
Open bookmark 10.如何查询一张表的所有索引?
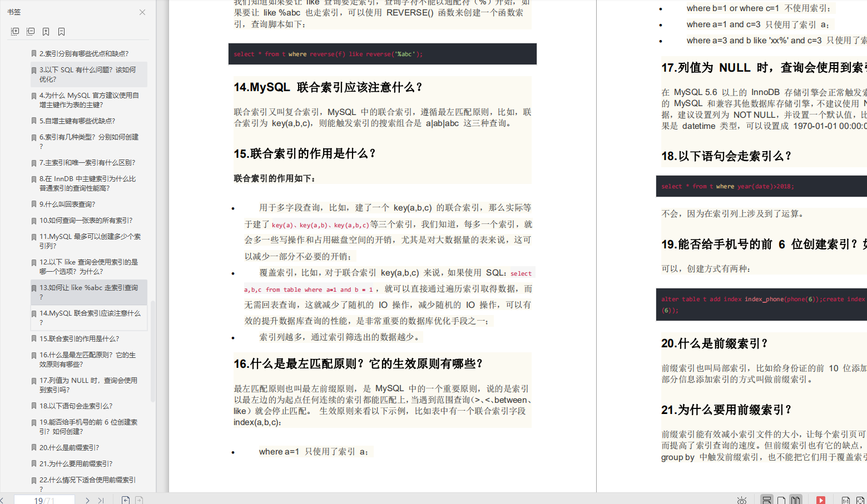tap(86, 221)
